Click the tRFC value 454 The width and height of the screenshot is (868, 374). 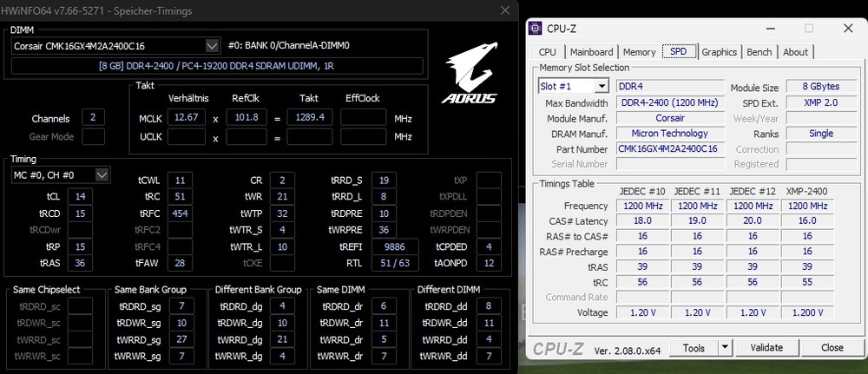pyautogui.click(x=180, y=213)
